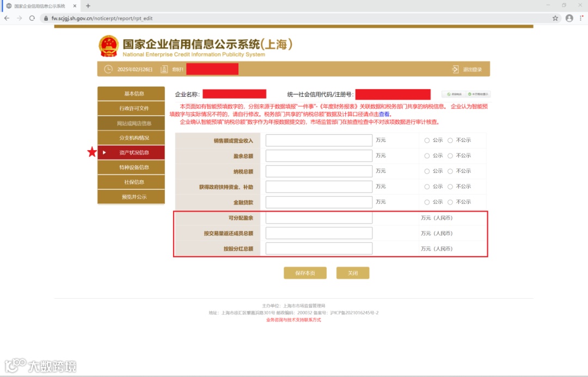Select 不公示 for 销售额或营业收入
Screen dimensions: 588x377
pos(450,140)
